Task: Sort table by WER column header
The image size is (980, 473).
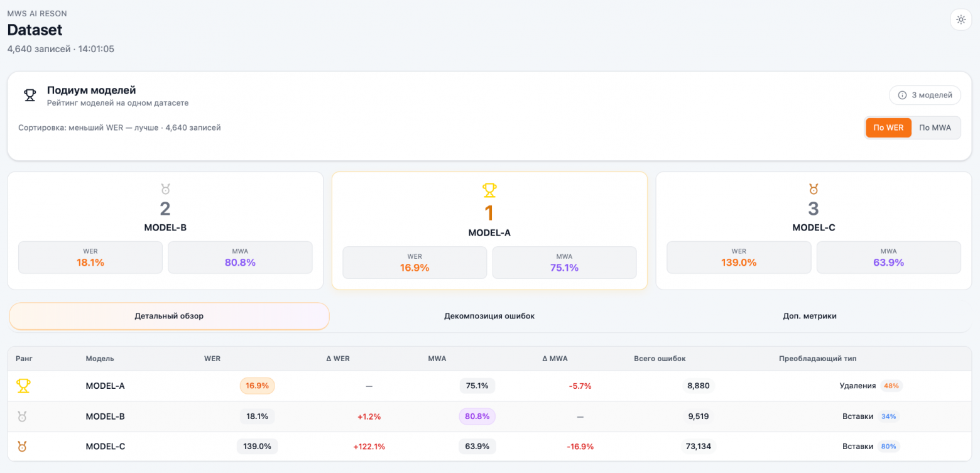Action: (x=212, y=359)
